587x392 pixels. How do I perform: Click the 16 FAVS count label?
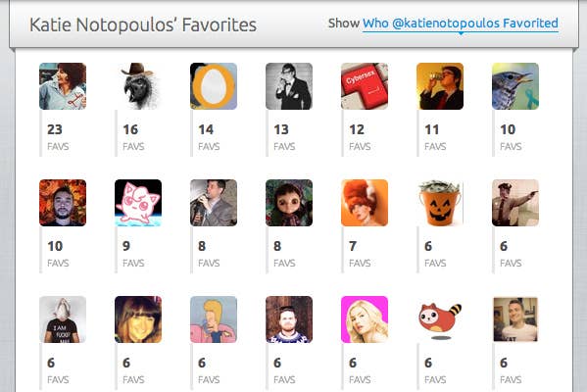point(133,137)
